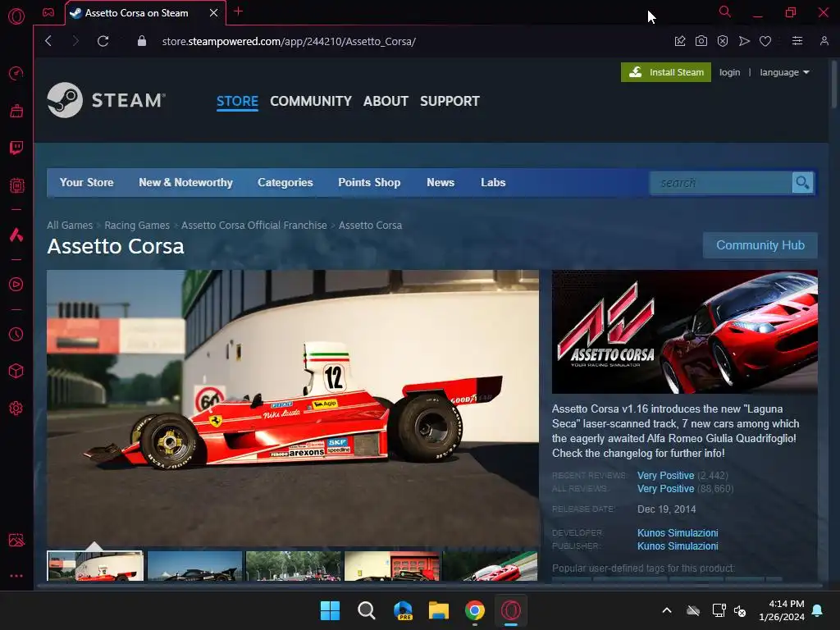This screenshot has height=630, width=840.
Task: Open the STORE top navigation item
Action: (237, 101)
